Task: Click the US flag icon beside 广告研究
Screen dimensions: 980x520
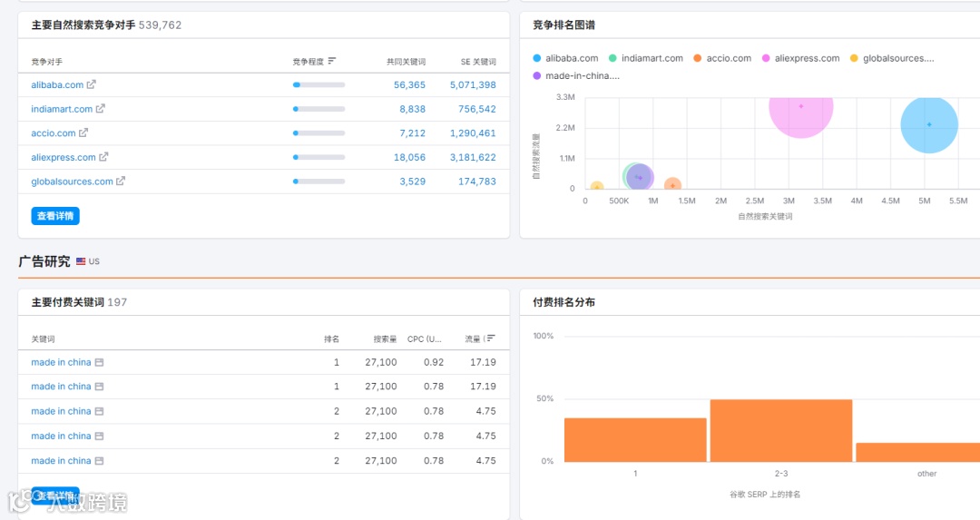Action: point(81,261)
